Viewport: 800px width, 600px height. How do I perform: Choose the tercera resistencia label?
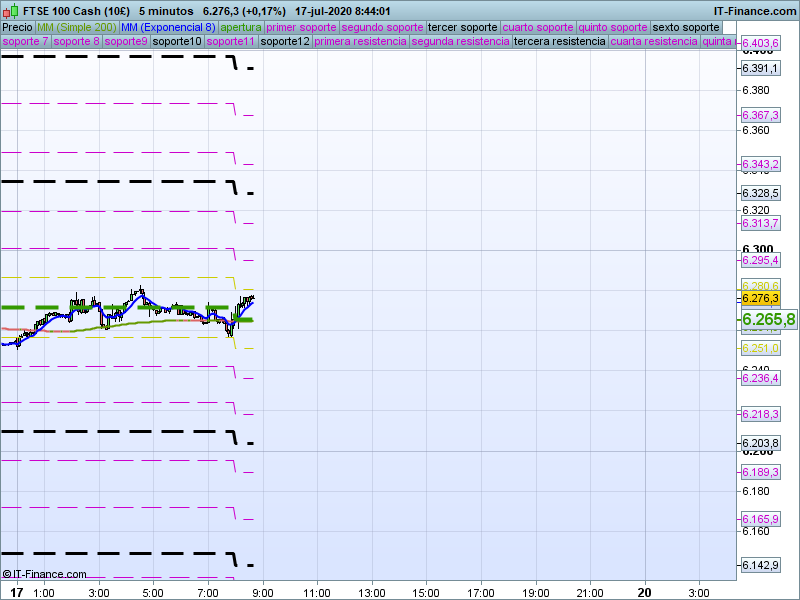pos(559,41)
